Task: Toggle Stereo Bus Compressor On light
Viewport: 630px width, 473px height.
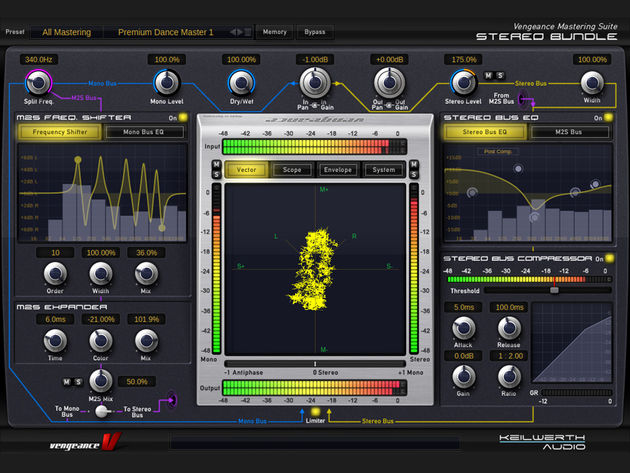Action: point(610,258)
